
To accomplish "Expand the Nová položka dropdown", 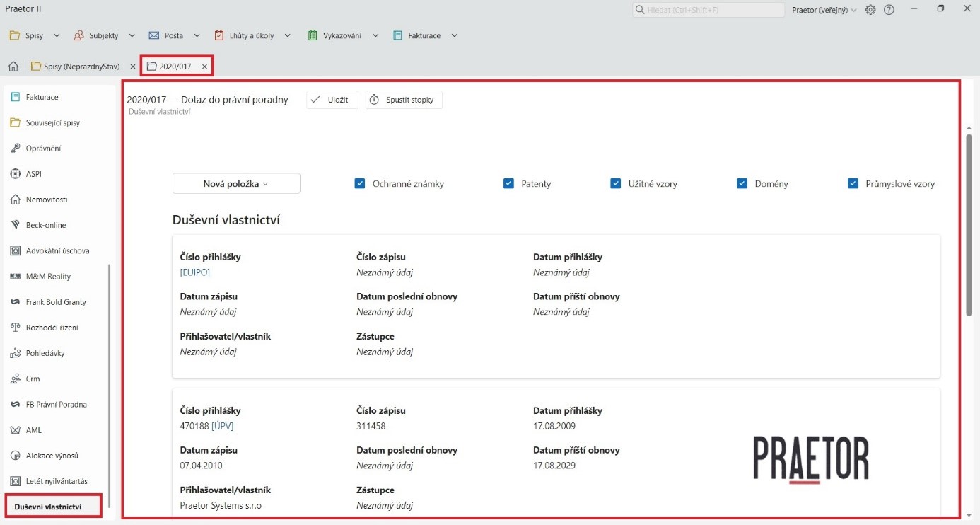I will click(x=236, y=184).
